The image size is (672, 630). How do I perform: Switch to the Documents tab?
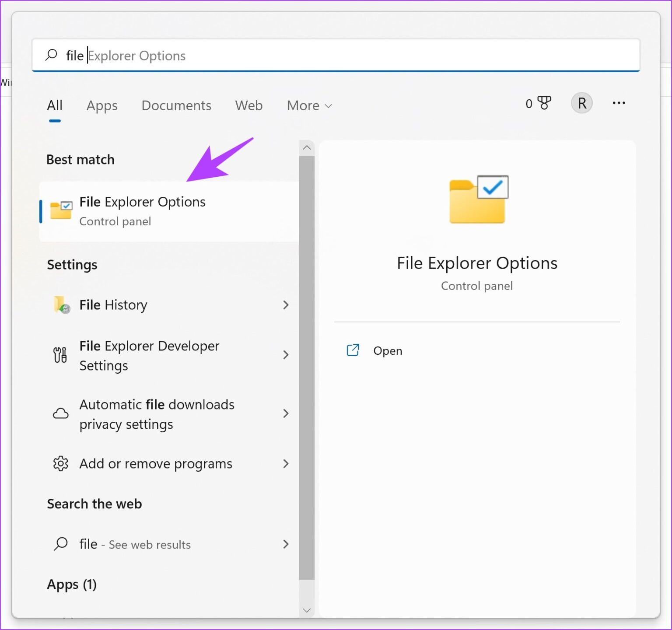pyautogui.click(x=176, y=105)
